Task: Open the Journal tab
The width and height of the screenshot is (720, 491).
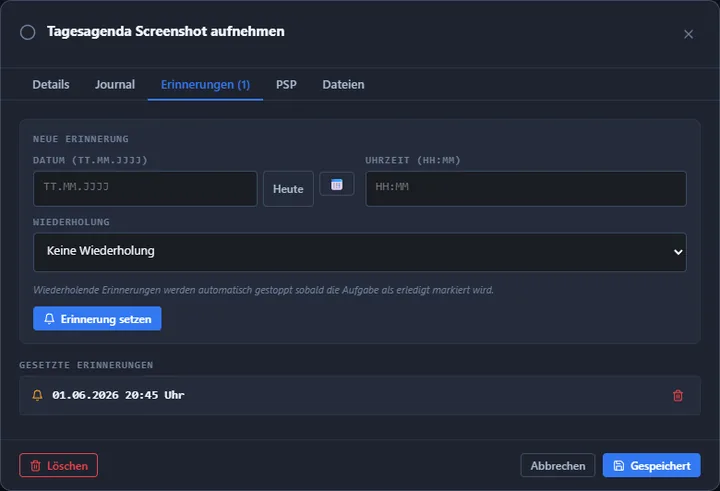Action: (115, 85)
